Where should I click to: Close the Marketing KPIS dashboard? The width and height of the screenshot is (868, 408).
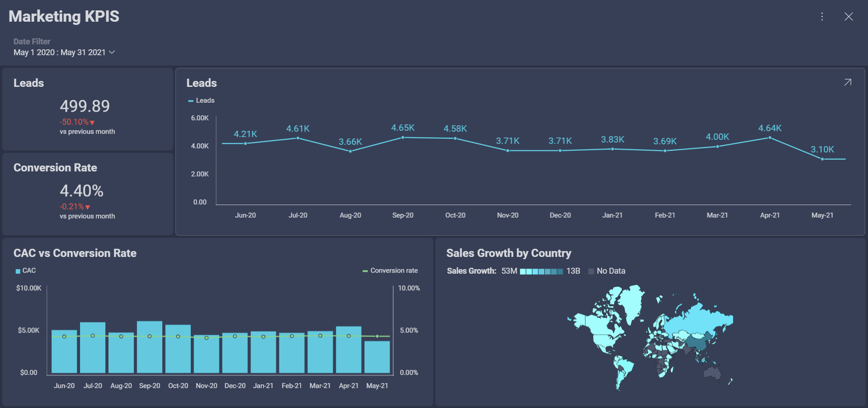point(849,17)
